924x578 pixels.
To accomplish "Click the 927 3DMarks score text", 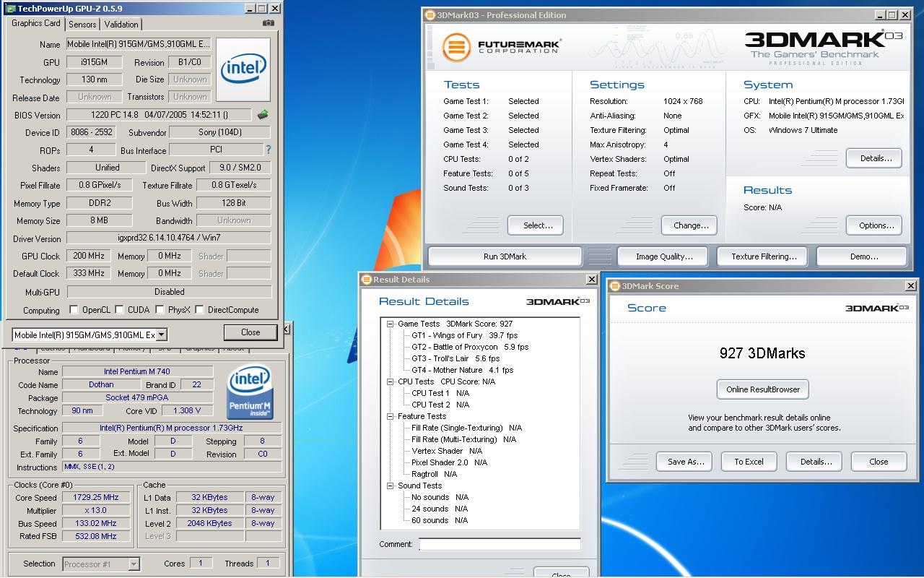I will tap(762, 353).
